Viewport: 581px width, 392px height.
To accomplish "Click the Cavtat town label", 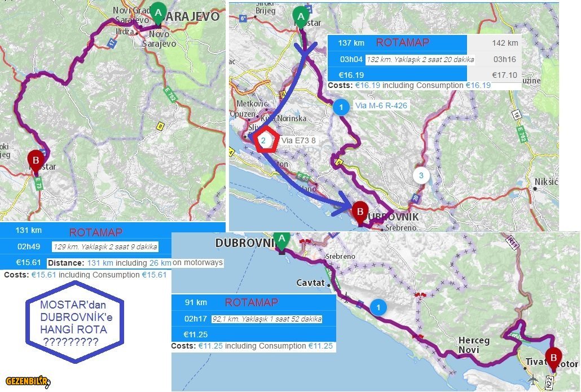I will coord(310,283).
